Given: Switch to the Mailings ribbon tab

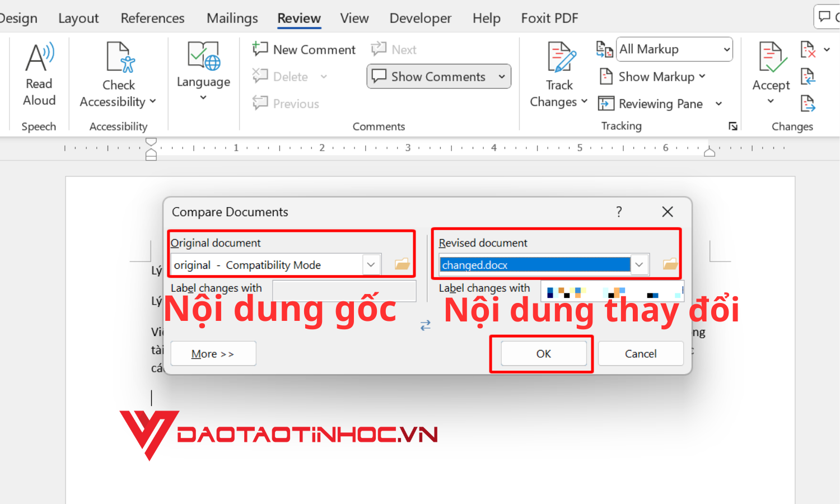Looking at the screenshot, I should point(232,18).
